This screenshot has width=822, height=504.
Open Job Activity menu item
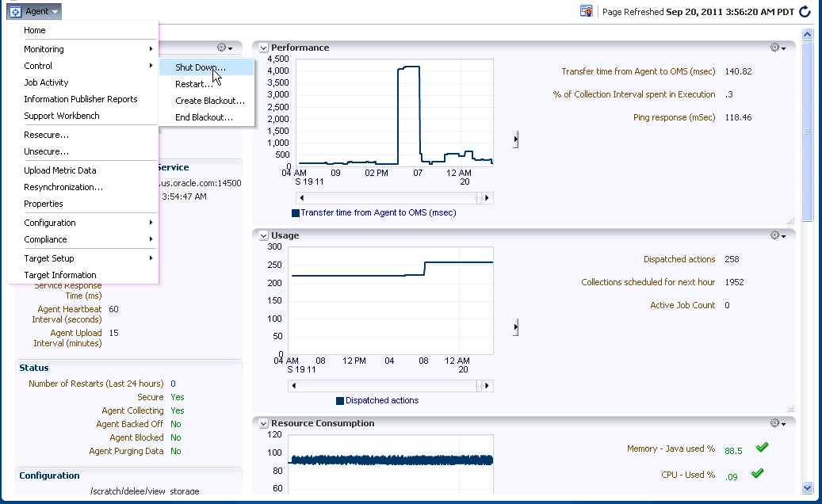pyautogui.click(x=82, y=82)
